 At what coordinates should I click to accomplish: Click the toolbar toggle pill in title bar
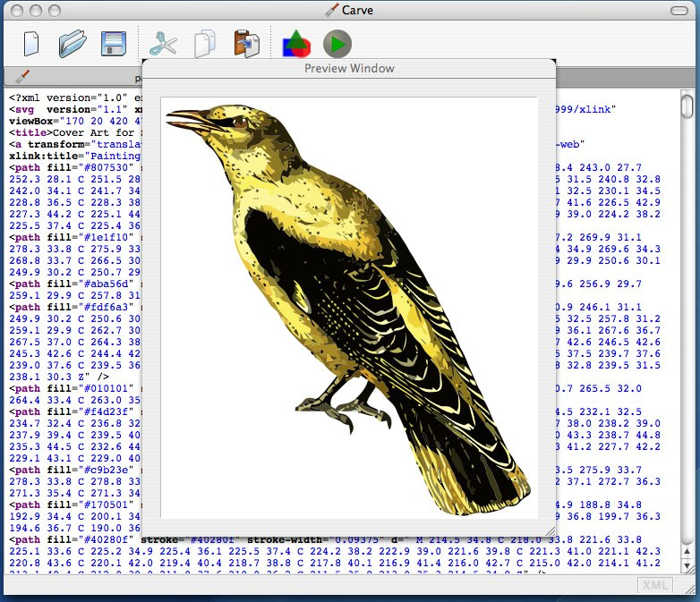point(679,10)
